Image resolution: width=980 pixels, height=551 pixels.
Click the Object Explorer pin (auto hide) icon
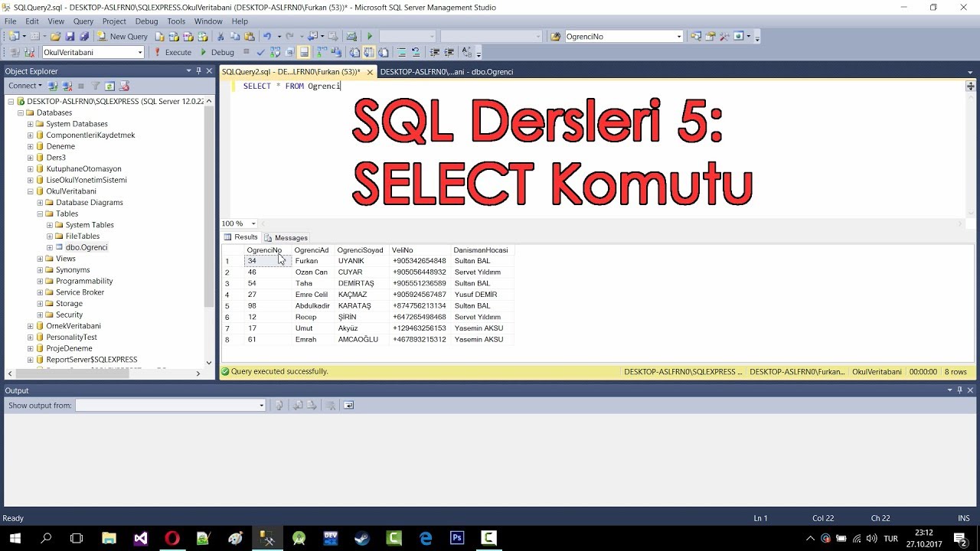(198, 70)
